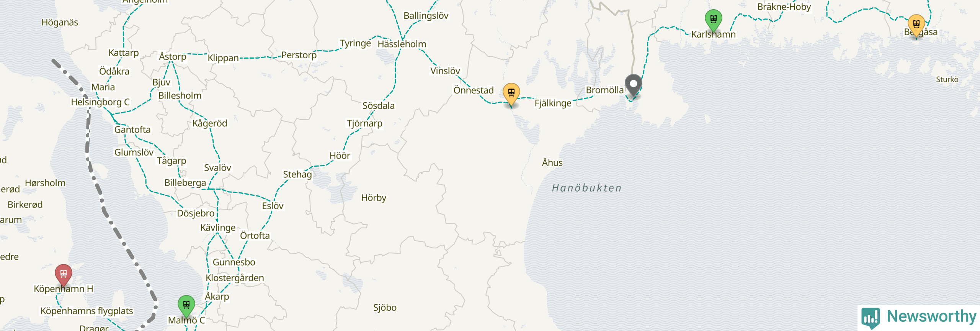Click the Åstorp station label
Screen dimensions: 980x331
[173, 57]
